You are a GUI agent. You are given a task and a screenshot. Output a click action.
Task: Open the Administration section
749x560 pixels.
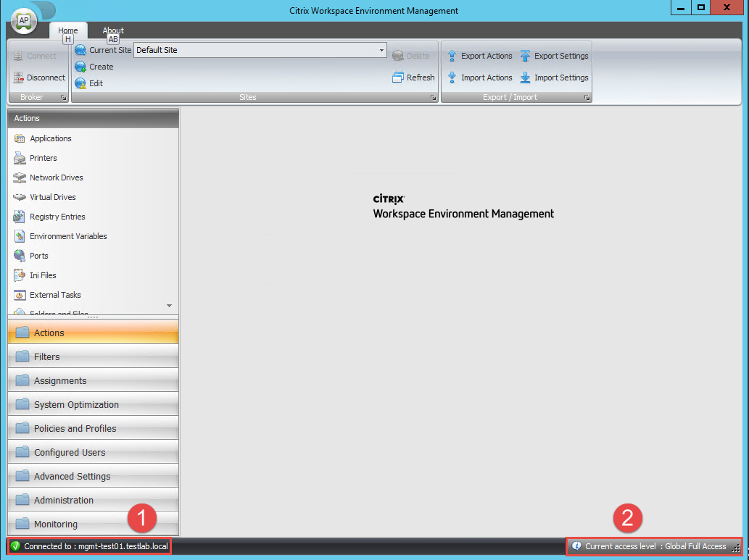click(x=93, y=499)
